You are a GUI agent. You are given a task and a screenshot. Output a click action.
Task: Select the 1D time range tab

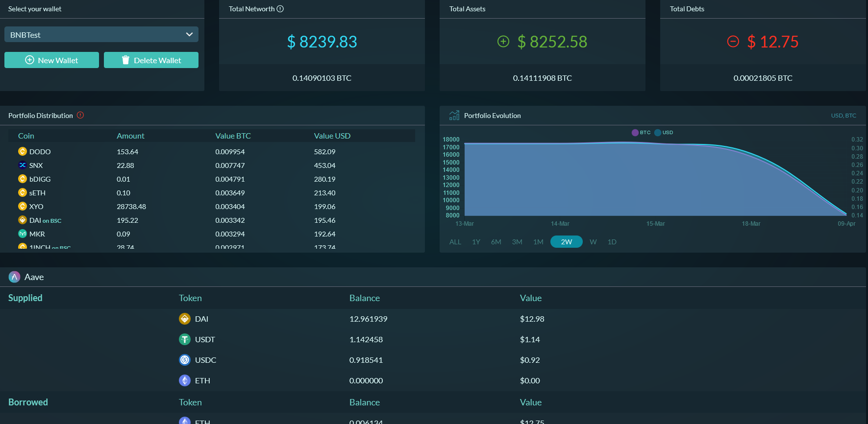[x=612, y=242]
